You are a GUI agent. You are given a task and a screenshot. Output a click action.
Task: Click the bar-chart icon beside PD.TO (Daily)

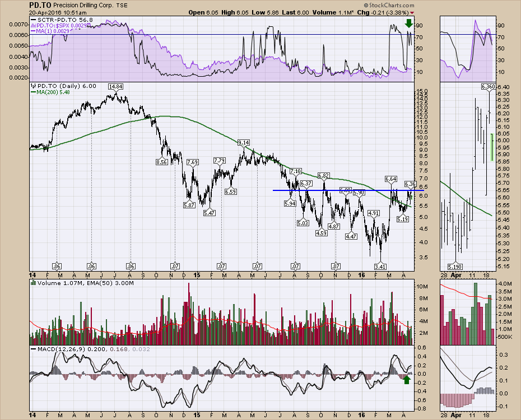click(33, 86)
